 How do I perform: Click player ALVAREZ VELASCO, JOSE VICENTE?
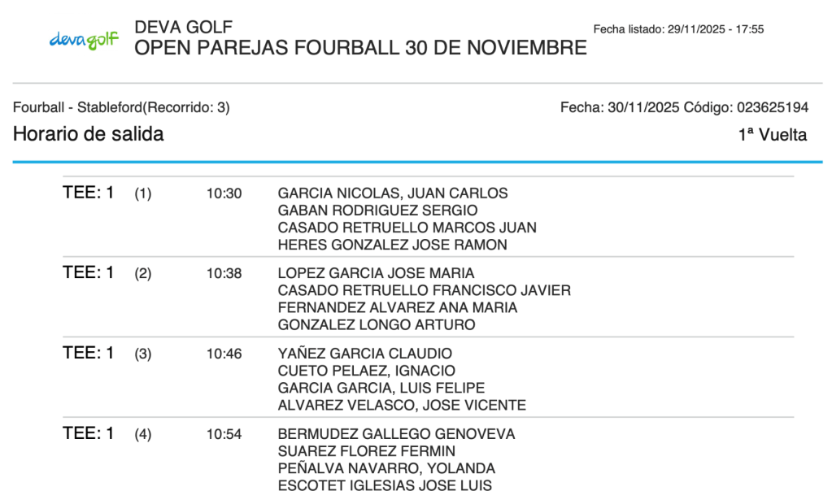[402, 405]
